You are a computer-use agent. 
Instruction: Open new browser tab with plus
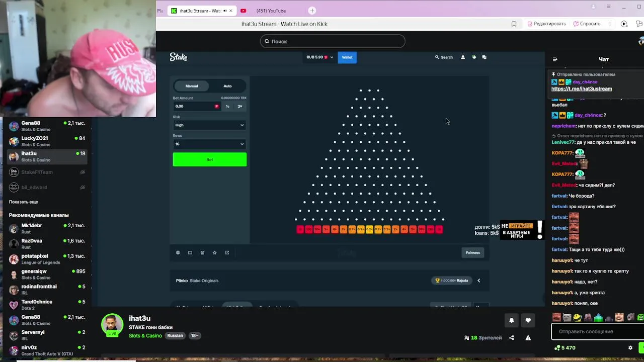coord(312,11)
